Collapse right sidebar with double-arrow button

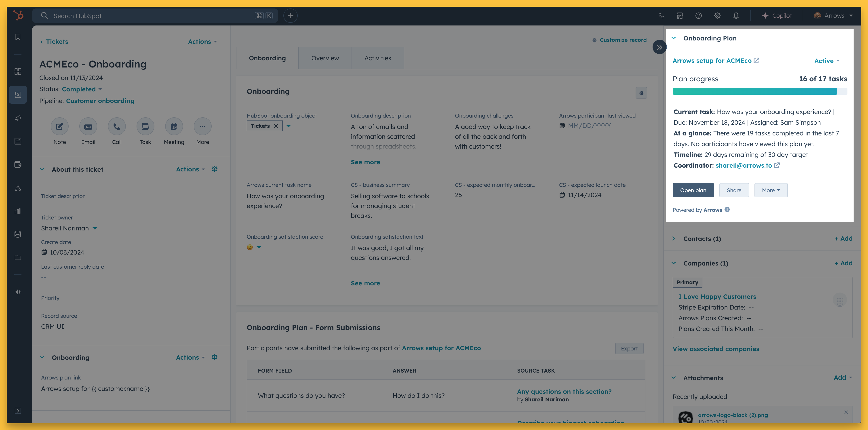pos(659,47)
